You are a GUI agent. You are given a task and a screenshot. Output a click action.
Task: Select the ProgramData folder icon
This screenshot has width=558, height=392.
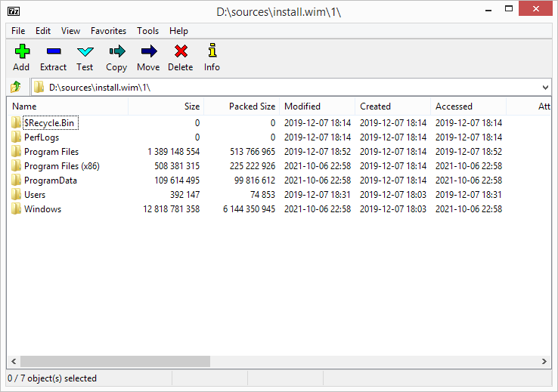16,181
